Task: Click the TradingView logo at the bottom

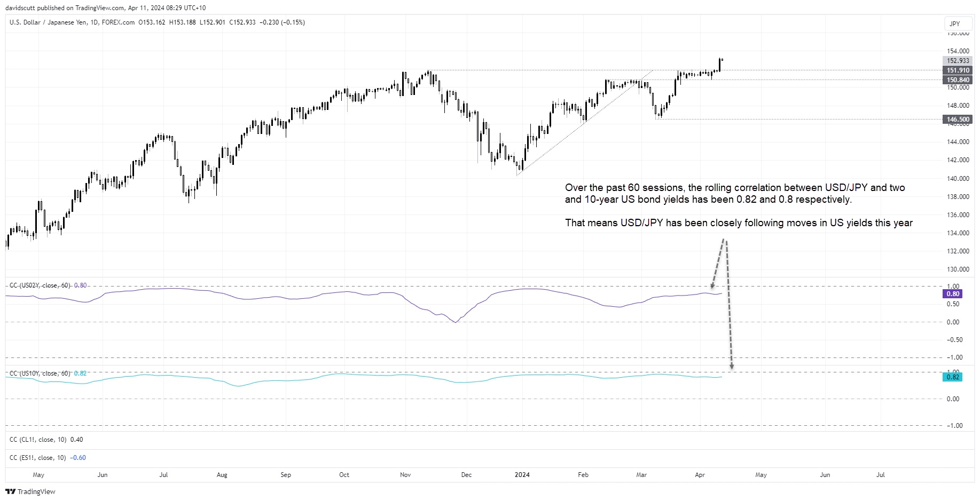Action: [x=30, y=491]
